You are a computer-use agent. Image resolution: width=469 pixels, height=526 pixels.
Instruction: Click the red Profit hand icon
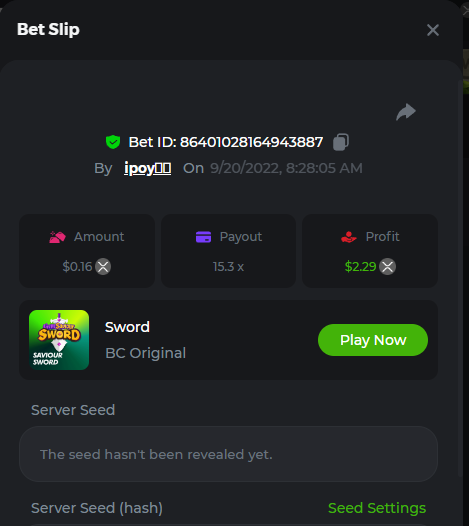pyautogui.click(x=349, y=237)
